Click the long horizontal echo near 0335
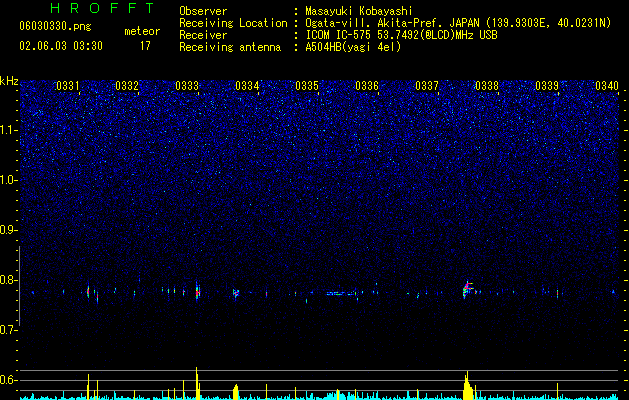629x400 pixels. pyautogui.click(x=341, y=294)
